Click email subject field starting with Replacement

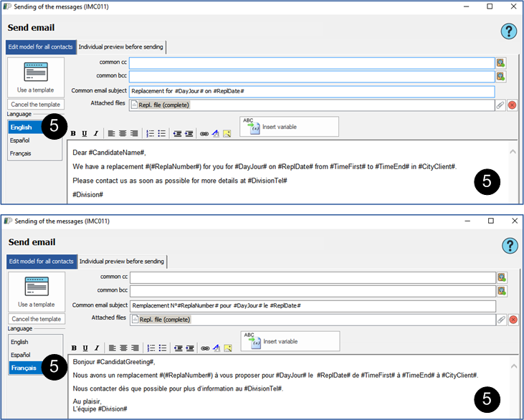312,91
